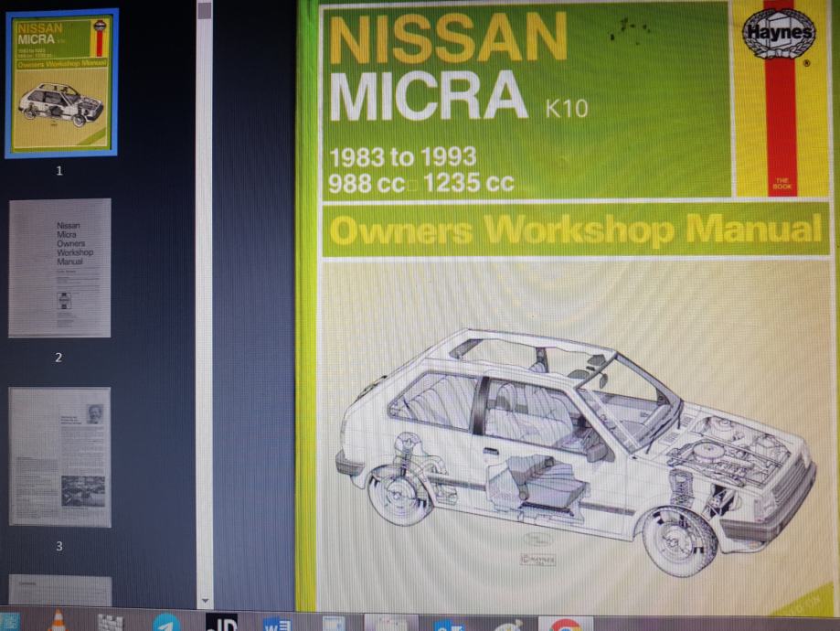Launch VLC media player from the taskbar
Viewport: 840px width, 631px height.
point(58,622)
